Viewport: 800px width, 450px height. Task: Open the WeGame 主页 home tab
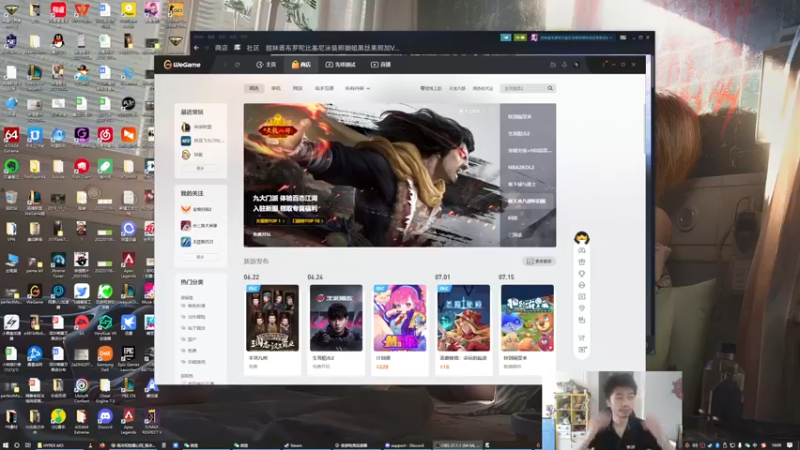point(266,65)
